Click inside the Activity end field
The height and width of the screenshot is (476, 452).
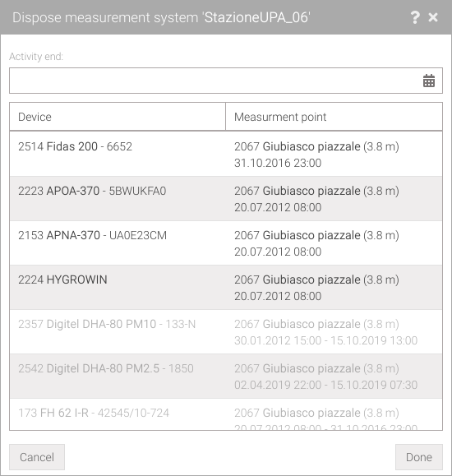pos(226,81)
